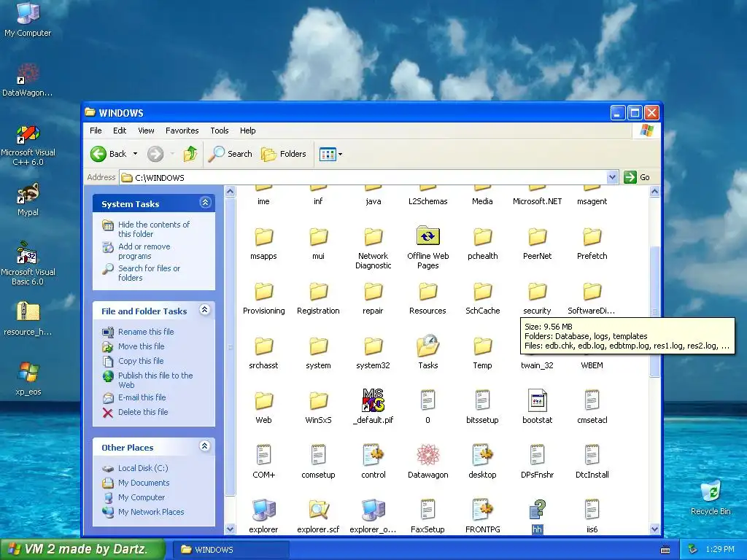Image resolution: width=747 pixels, height=560 pixels.
Task: Click Rename this file task
Action: point(146,332)
